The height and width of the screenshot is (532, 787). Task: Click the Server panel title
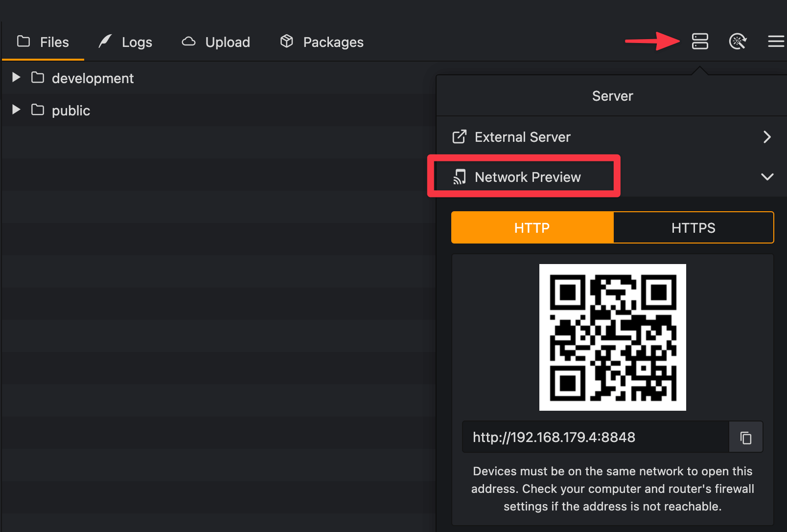point(612,96)
